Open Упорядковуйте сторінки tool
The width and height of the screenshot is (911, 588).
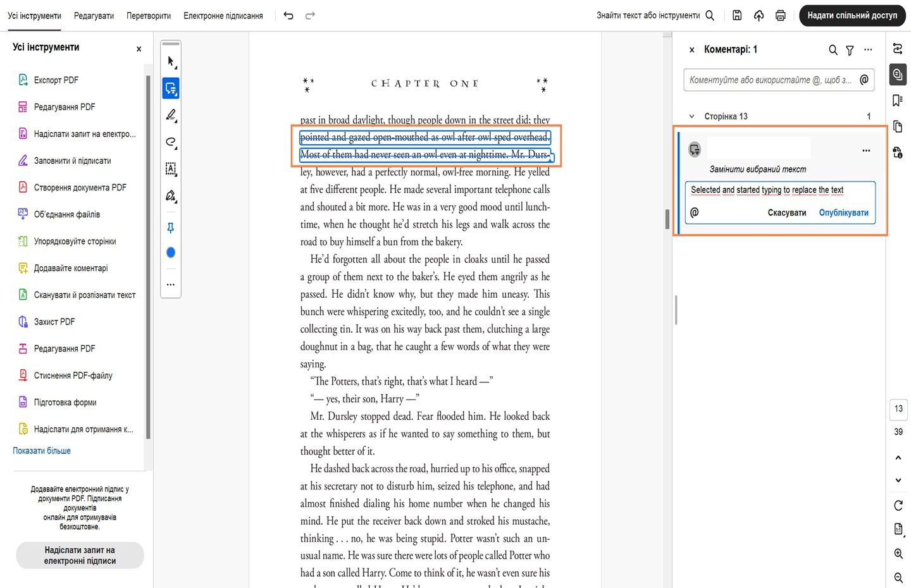tap(76, 242)
